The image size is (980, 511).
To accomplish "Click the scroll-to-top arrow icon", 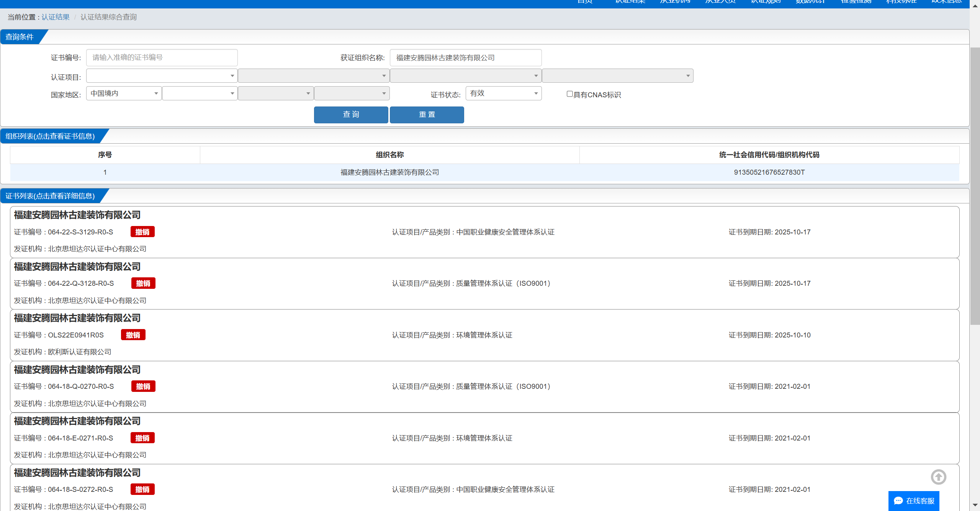I will (x=938, y=477).
